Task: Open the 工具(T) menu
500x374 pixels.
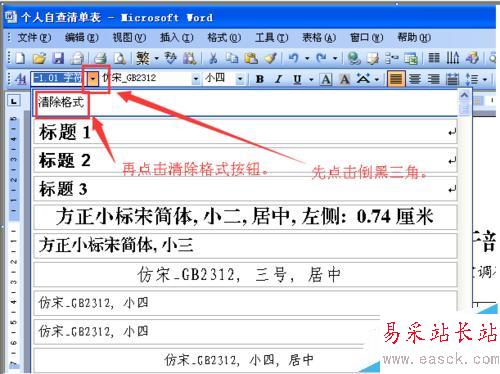Action: [x=271, y=37]
